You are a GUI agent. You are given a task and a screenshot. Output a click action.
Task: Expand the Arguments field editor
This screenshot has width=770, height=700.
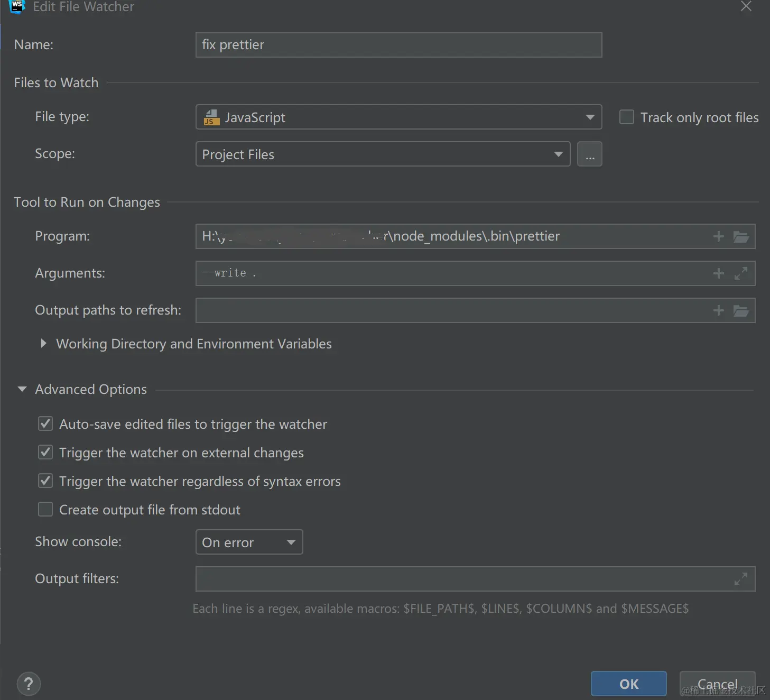pos(741,273)
